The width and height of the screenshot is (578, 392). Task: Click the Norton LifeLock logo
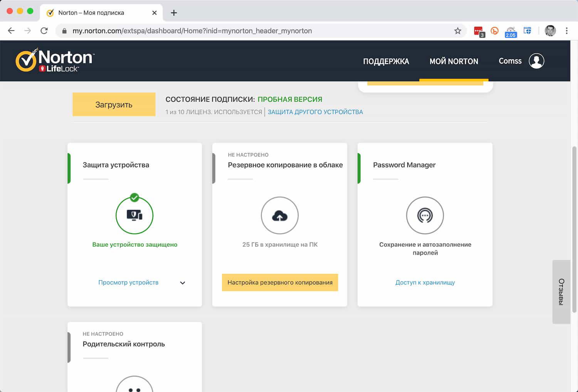click(x=55, y=61)
